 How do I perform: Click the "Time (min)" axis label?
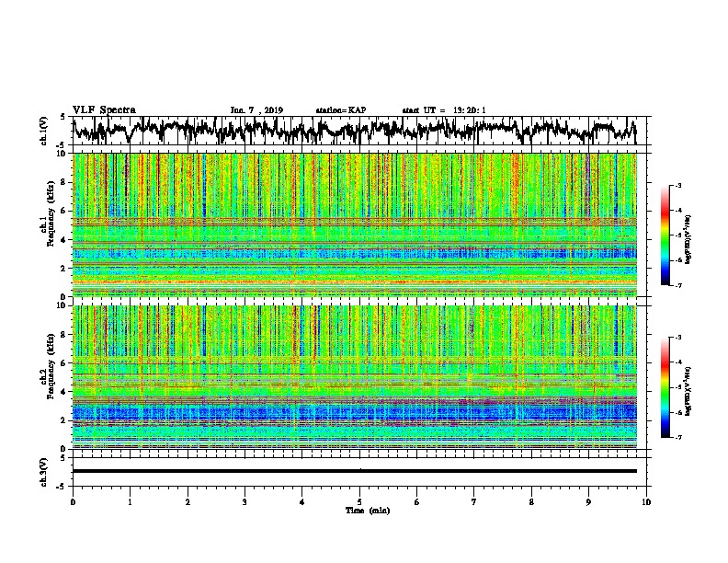(x=368, y=511)
